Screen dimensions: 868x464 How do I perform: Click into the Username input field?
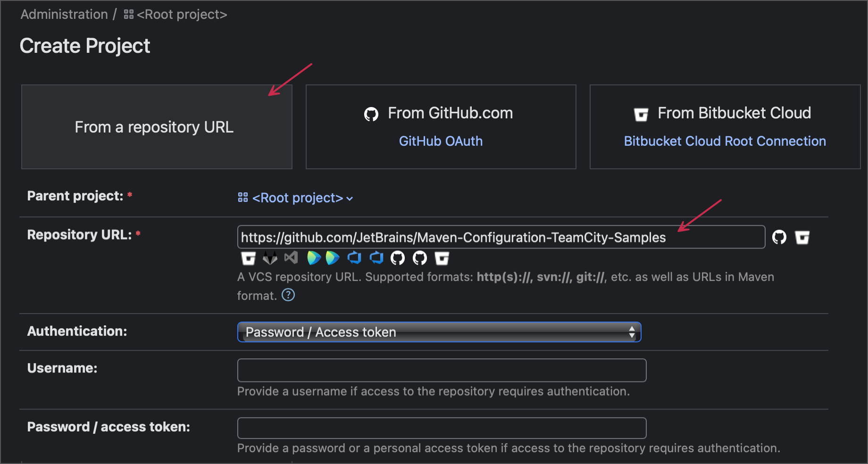pos(442,370)
